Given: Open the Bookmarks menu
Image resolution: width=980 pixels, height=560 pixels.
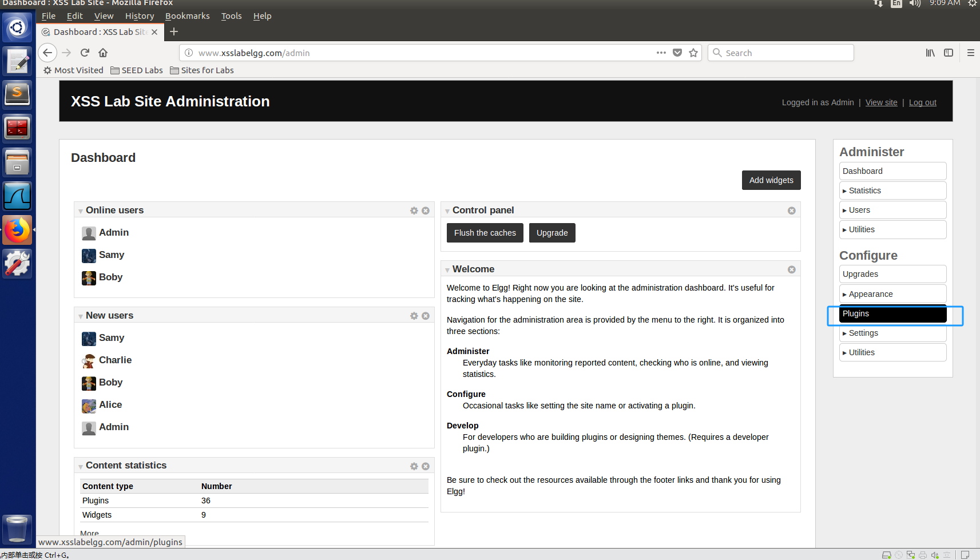Looking at the screenshot, I should click(x=188, y=16).
